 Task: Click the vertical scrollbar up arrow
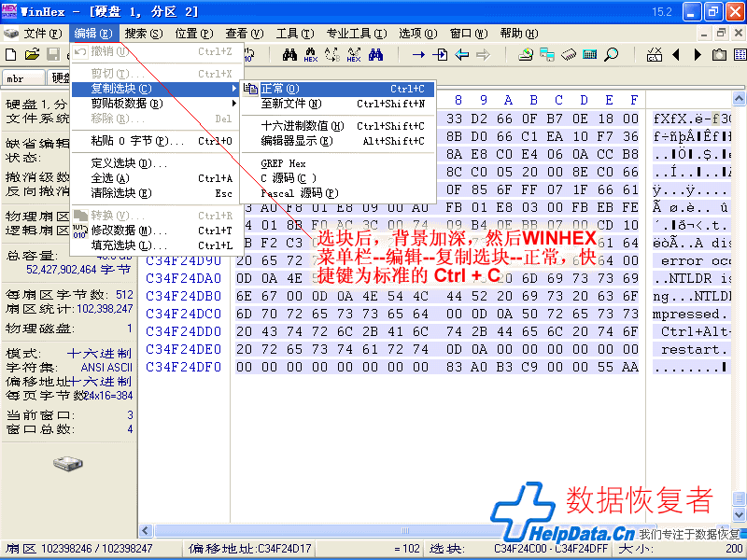tap(739, 99)
